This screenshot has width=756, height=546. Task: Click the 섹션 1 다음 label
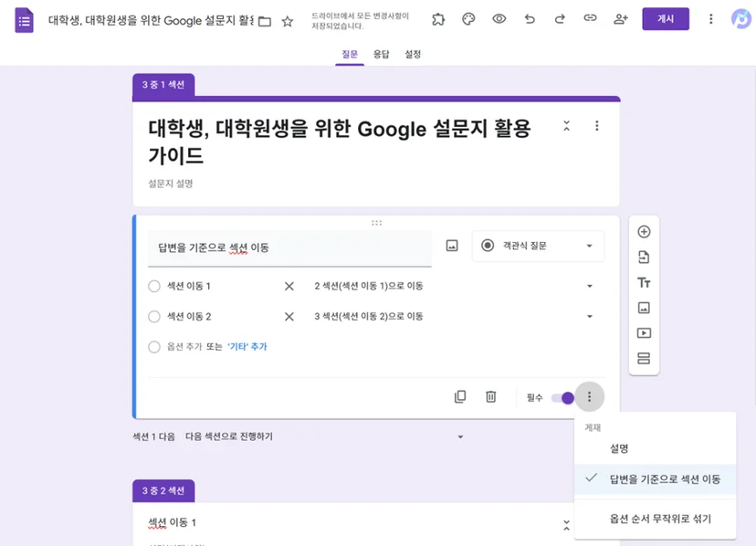(x=153, y=437)
